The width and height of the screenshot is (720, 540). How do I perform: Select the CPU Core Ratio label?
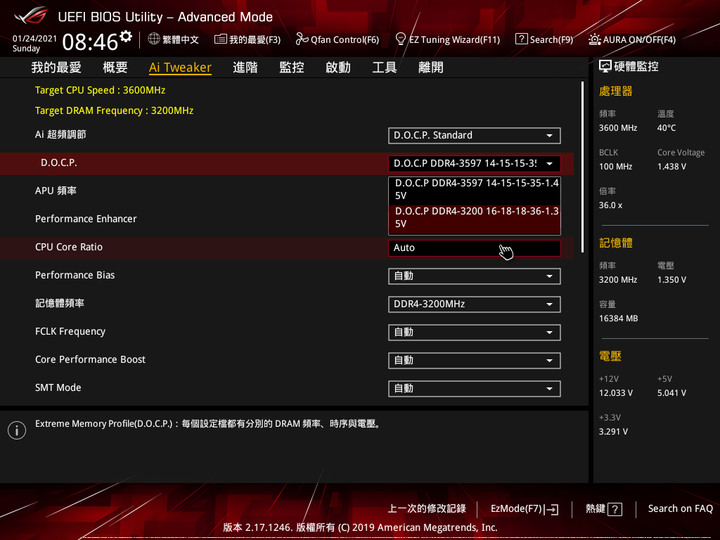pos(69,247)
